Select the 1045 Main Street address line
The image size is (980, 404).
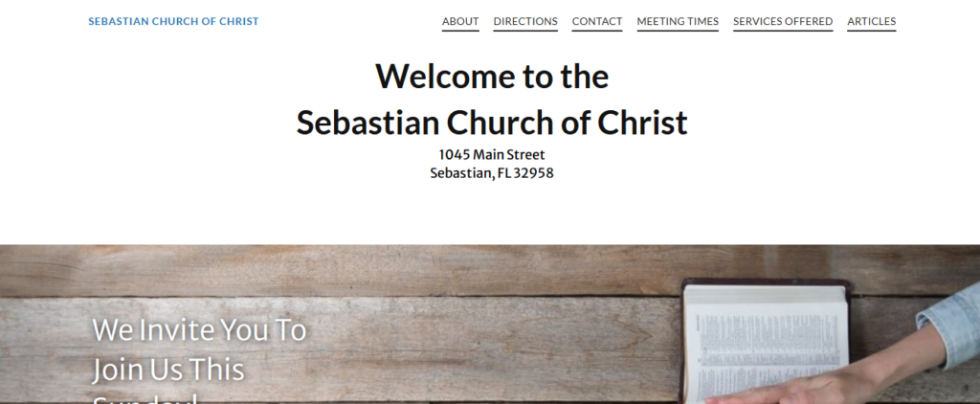(492, 154)
